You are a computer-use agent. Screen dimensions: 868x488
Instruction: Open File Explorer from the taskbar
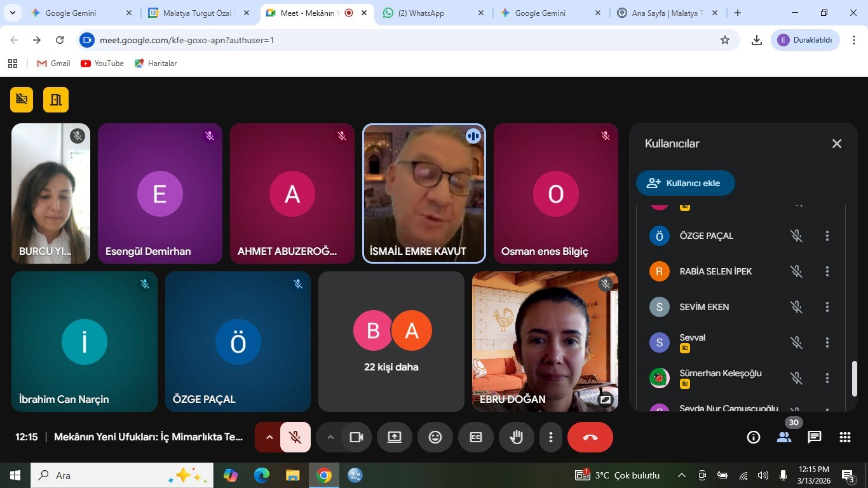[292, 475]
